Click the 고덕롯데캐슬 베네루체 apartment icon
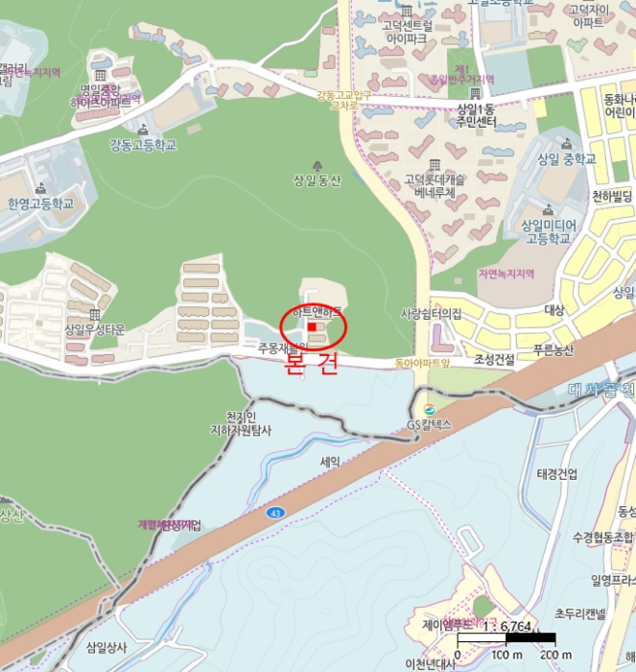Image resolution: width=636 pixels, height=672 pixels. coord(435,165)
